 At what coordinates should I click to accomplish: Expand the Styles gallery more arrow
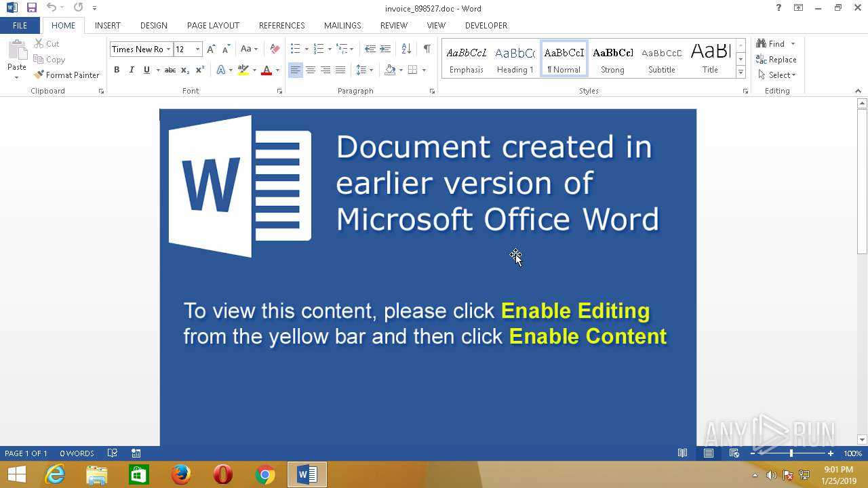coord(741,72)
